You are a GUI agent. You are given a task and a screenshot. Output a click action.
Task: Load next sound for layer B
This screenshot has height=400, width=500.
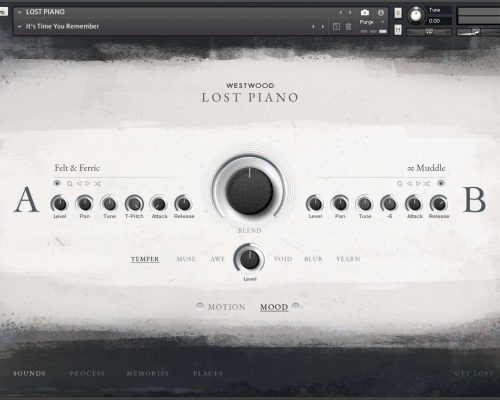[x=418, y=183]
